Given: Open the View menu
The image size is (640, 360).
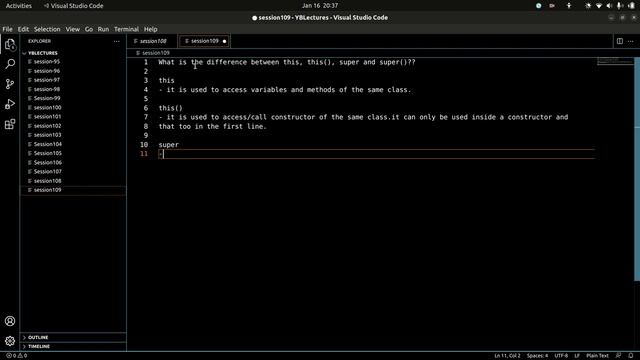Looking at the screenshot, I should (73, 29).
